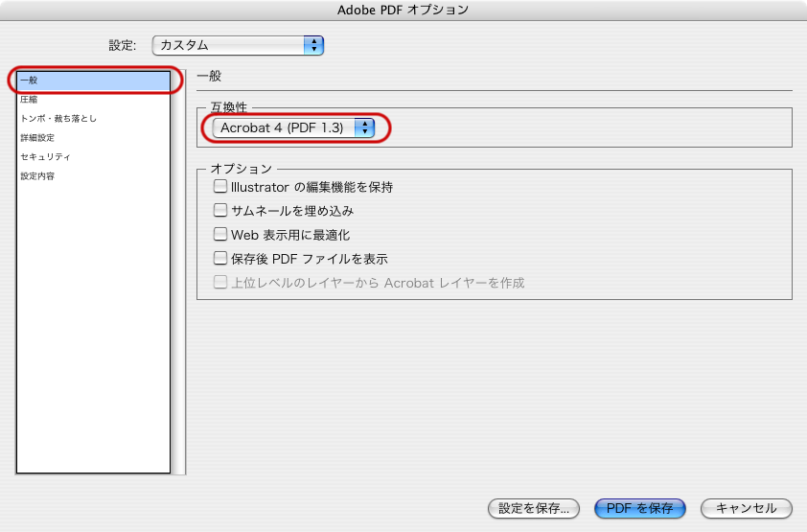Select 圧縮 in the category list
807x532 pixels.
pyautogui.click(x=93, y=100)
